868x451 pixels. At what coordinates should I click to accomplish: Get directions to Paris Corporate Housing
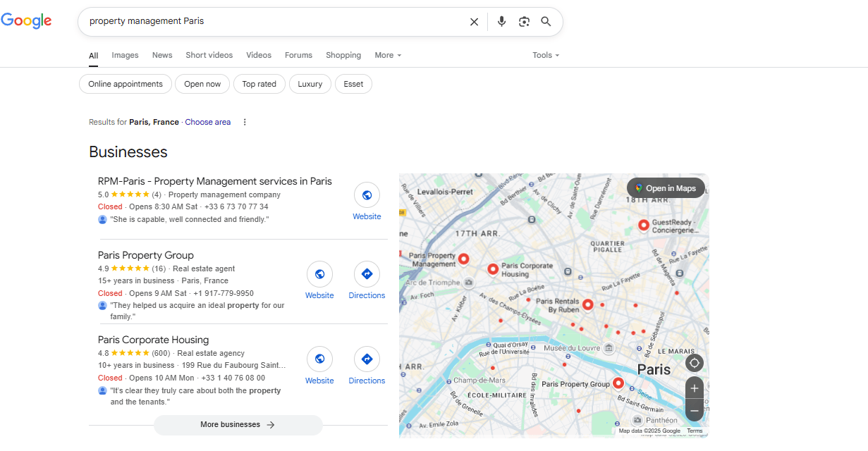pos(367,359)
